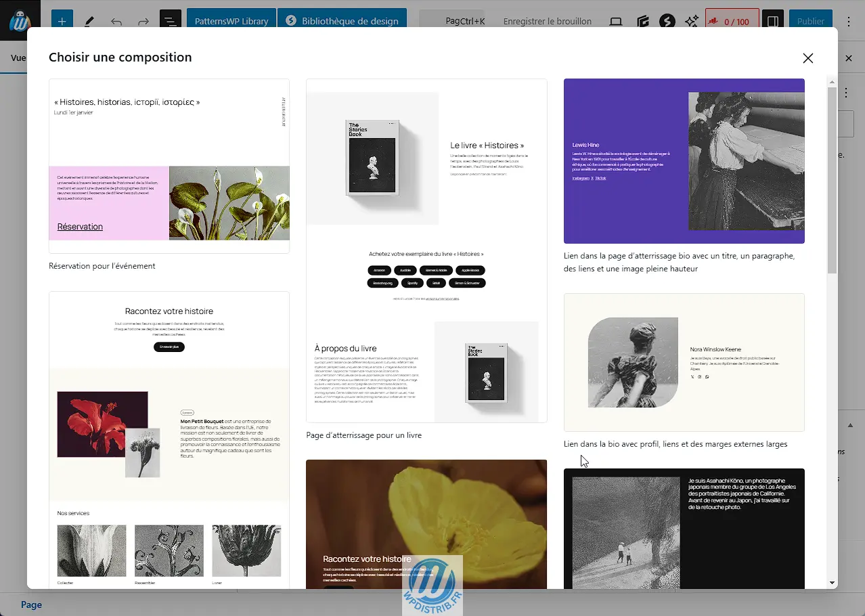Choose the yellow flower Racontez votre histoire pattern
Image resolution: width=865 pixels, height=616 pixels.
coord(426,524)
